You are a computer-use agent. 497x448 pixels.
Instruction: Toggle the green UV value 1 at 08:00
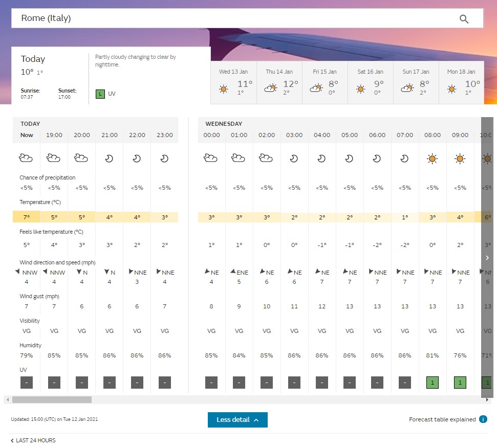[x=433, y=382]
